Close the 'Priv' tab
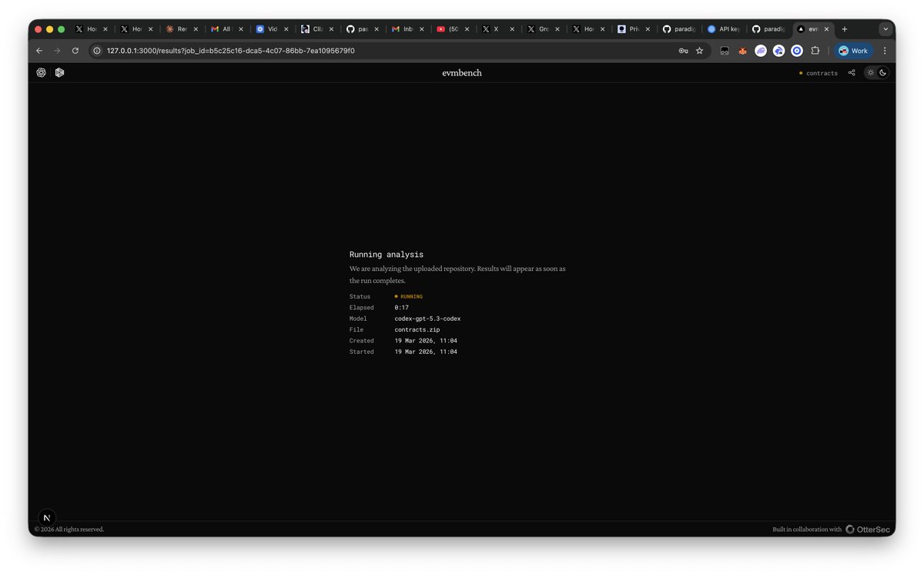This screenshot has width=924, height=574. coord(648,29)
